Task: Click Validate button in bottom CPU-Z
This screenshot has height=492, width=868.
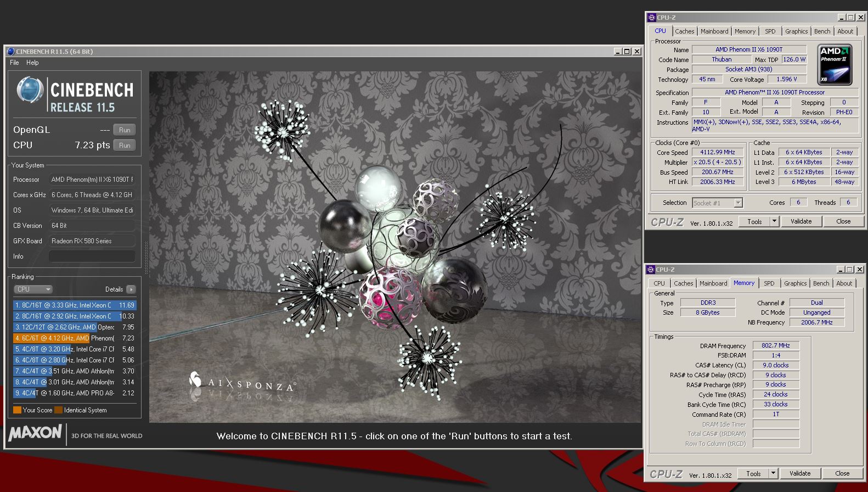Action: (799, 473)
